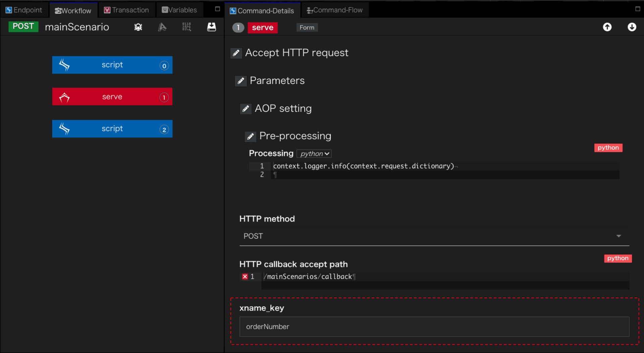Viewport: 644px width, 353px height.
Task: Click the AOP setting section heading
Action: [x=283, y=108]
